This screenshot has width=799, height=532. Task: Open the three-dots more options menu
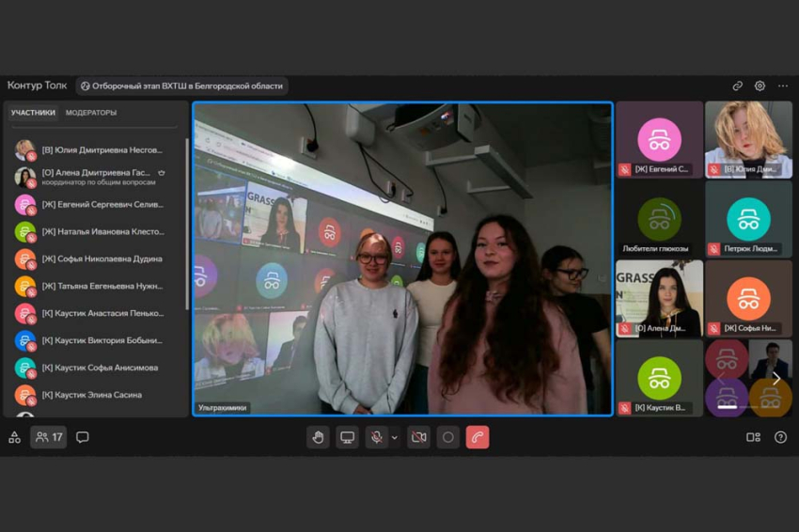coord(782,86)
